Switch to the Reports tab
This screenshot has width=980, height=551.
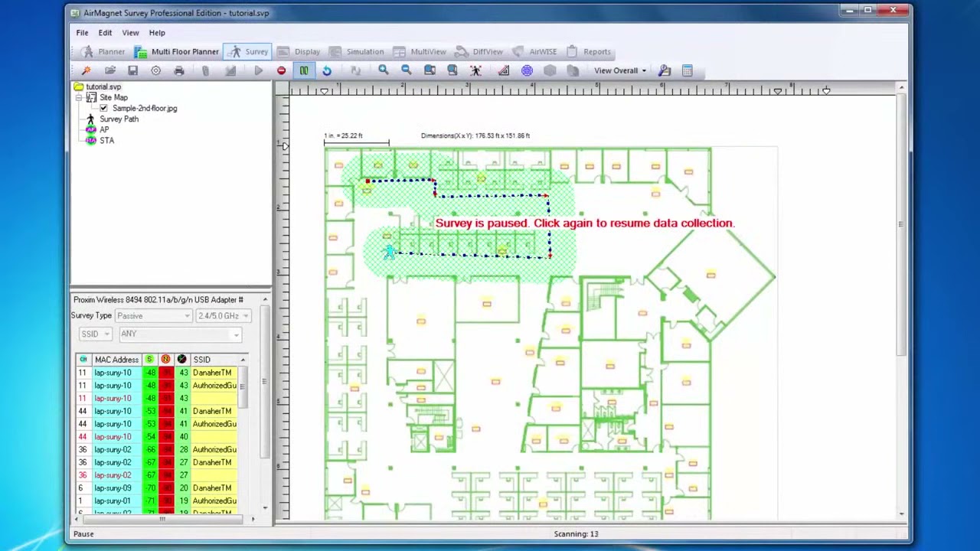(x=589, y=51)
